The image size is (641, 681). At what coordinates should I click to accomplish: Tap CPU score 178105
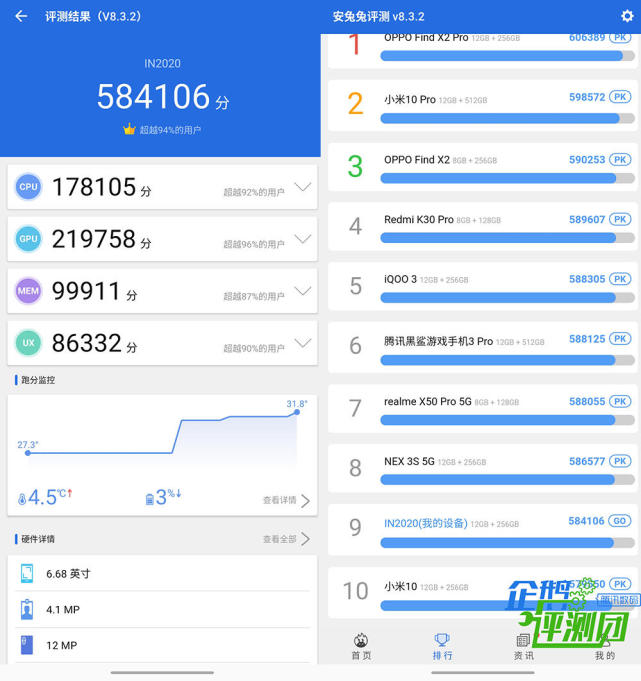pyautogui.click(x=94, y=187)
